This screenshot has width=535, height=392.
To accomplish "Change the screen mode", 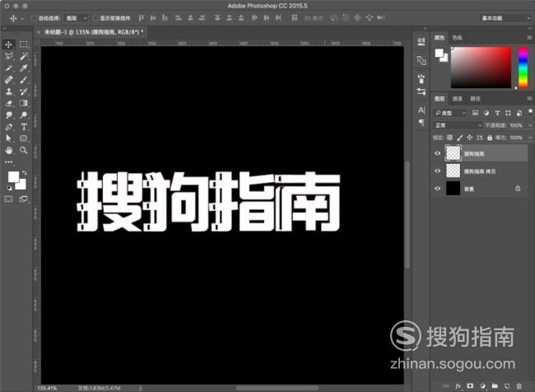I will [x=24, y=198].
